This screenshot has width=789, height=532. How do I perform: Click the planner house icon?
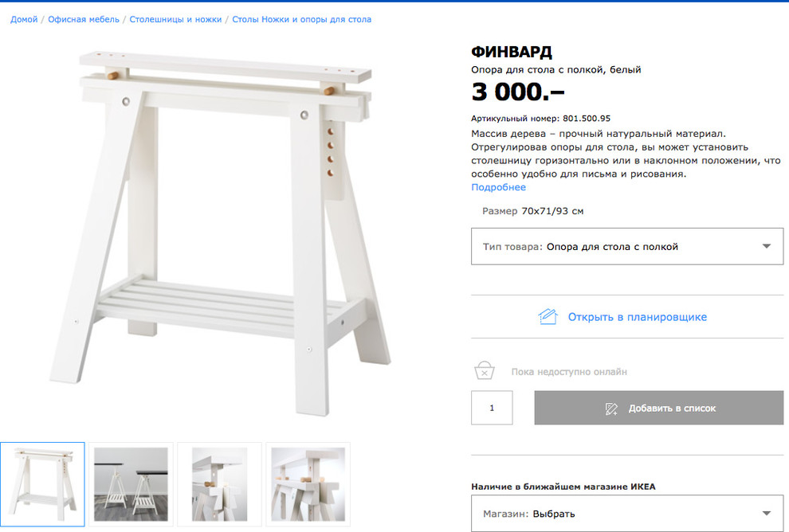(548, 317)
